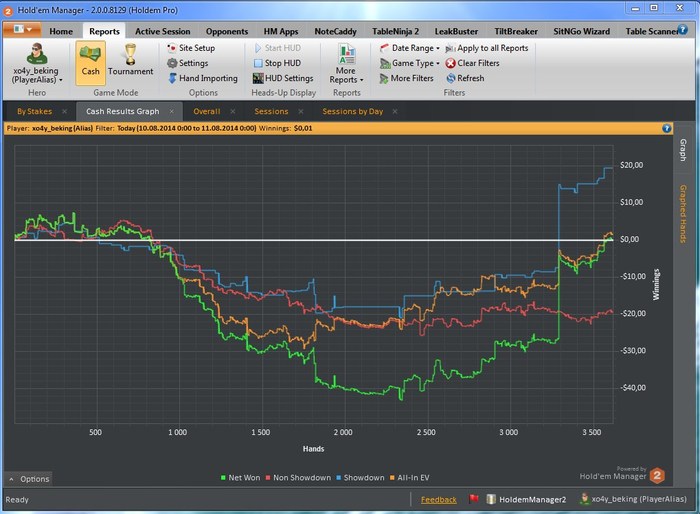Viewport: 700px width, 514px height.
Task: Select the Graphed Hands side tab
Action: click(683, 214)
